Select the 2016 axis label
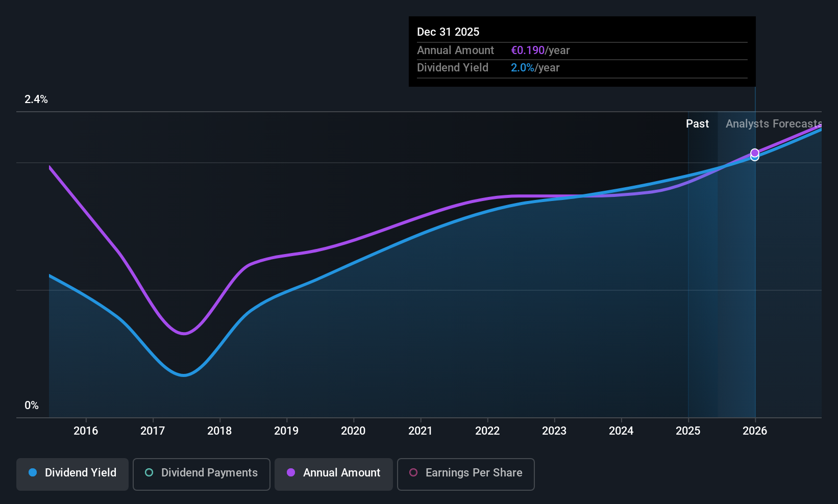 coord(86,431)
